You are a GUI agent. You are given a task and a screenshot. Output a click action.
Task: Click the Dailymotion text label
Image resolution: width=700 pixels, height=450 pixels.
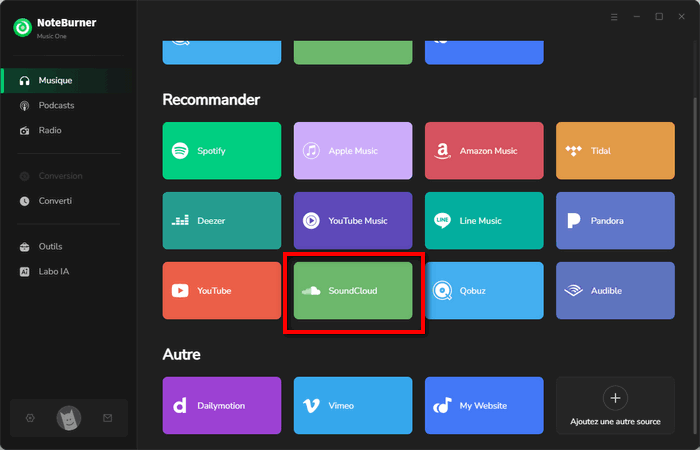[221, 406]
